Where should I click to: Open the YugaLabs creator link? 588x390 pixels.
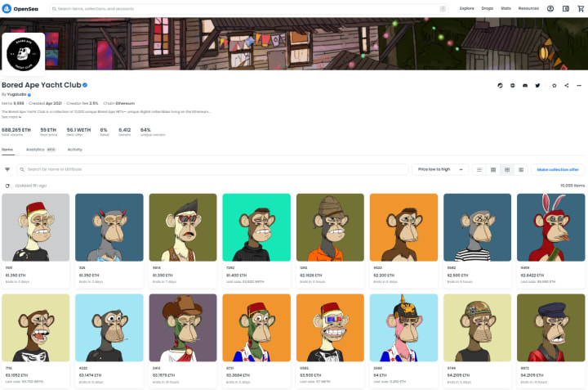(x=17, y=95)
